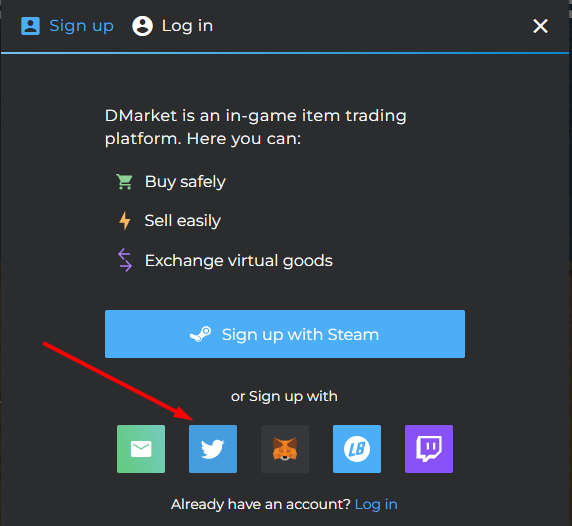Image resolution: width=572 pixels, height=526 pixels.
Task: Click the purple exchange arrows icon
Action: 125,260
